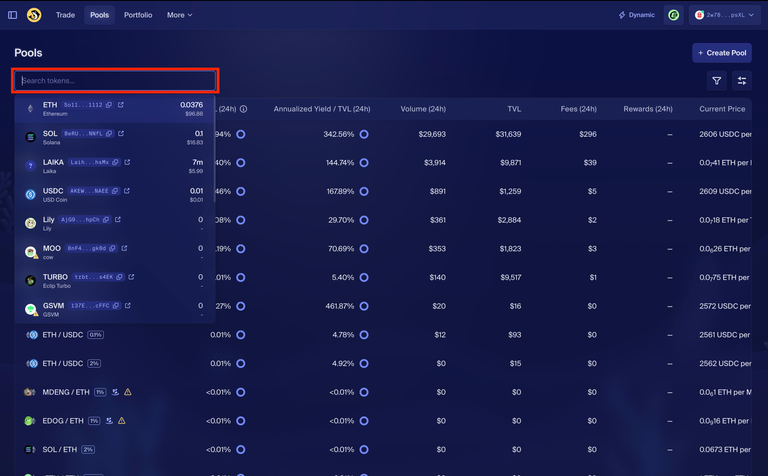Viewport: 768px width, 476px height.
Task: Click the green round icon beside Dynamic
Action: point(674,15)
